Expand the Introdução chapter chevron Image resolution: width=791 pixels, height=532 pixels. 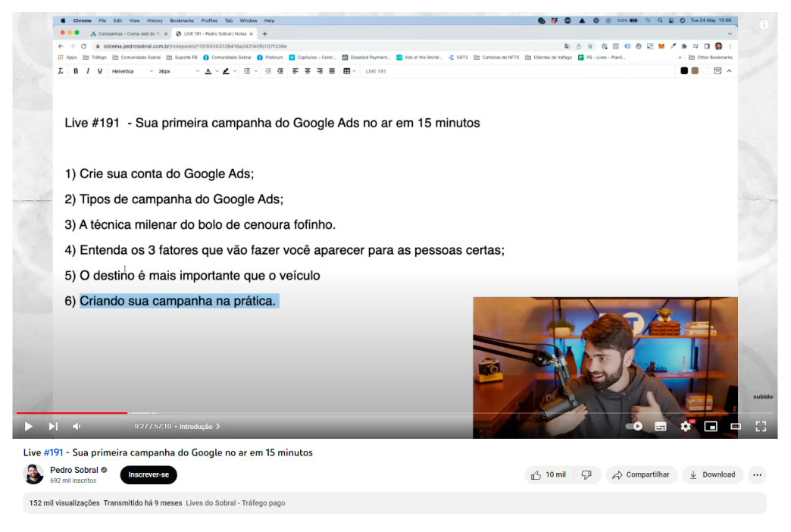pyautogui.click(x=218, y=427)
